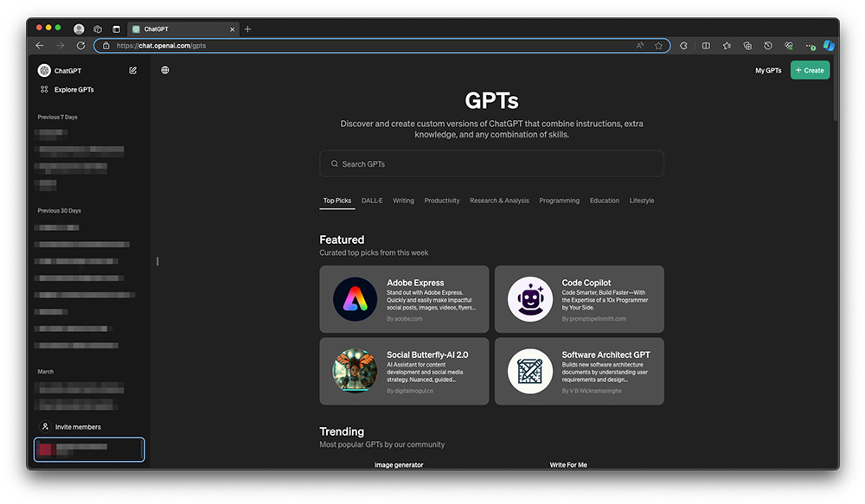This screenshot has width=865, height=504.
Task: Click the By digitalmogul.co author text
Action: click(x=410, y=391)
